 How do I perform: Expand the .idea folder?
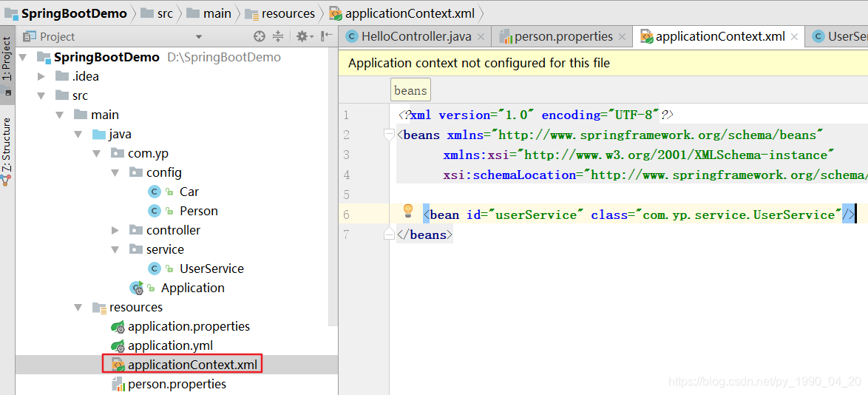coord(41,76)
